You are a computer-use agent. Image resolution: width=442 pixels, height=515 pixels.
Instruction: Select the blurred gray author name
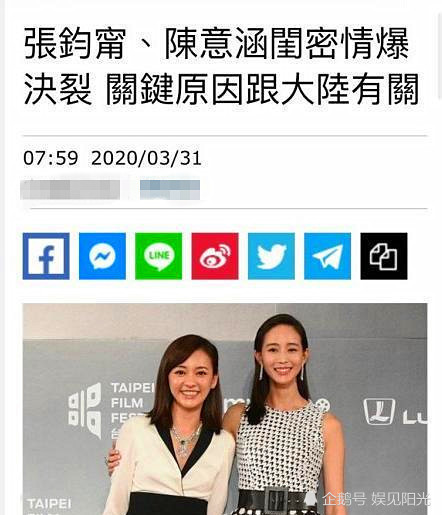click(70, 190)
